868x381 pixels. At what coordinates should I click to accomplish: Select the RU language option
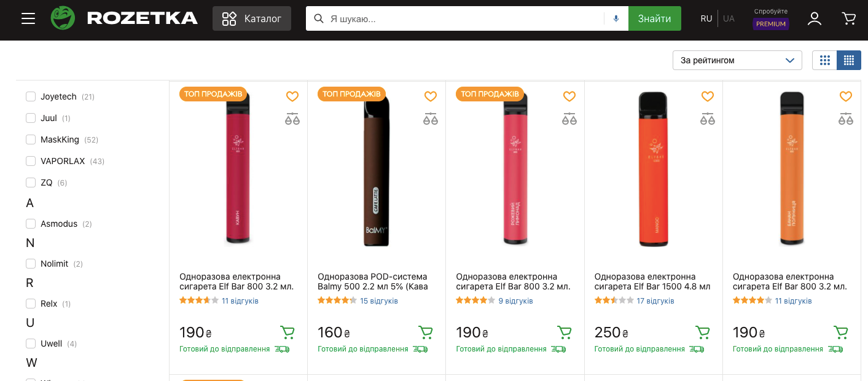[x=706, y=18]
